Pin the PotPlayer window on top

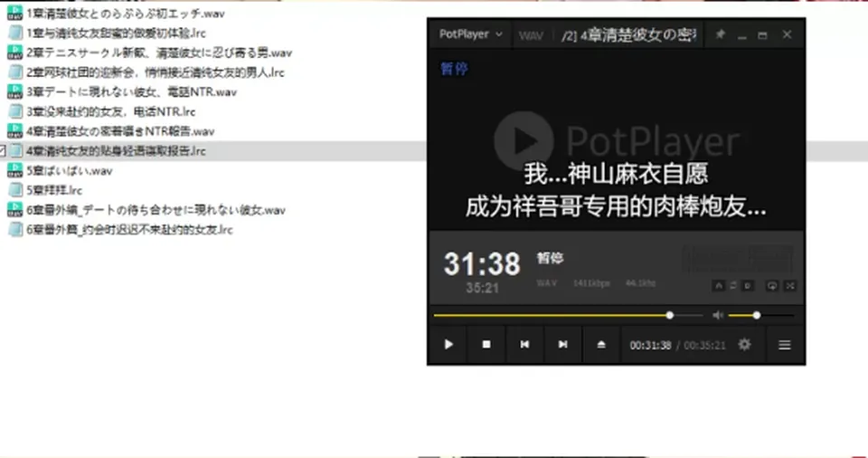pos(720,34)
